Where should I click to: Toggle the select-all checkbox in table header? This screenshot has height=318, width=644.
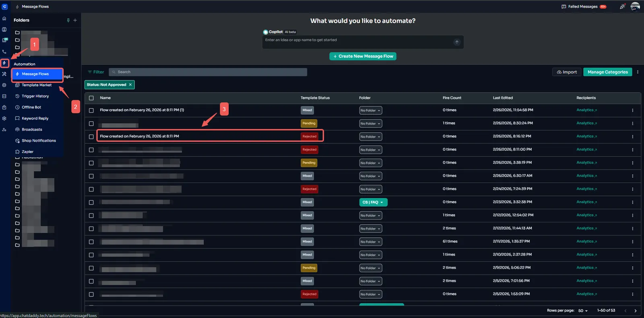coord(91,98)
